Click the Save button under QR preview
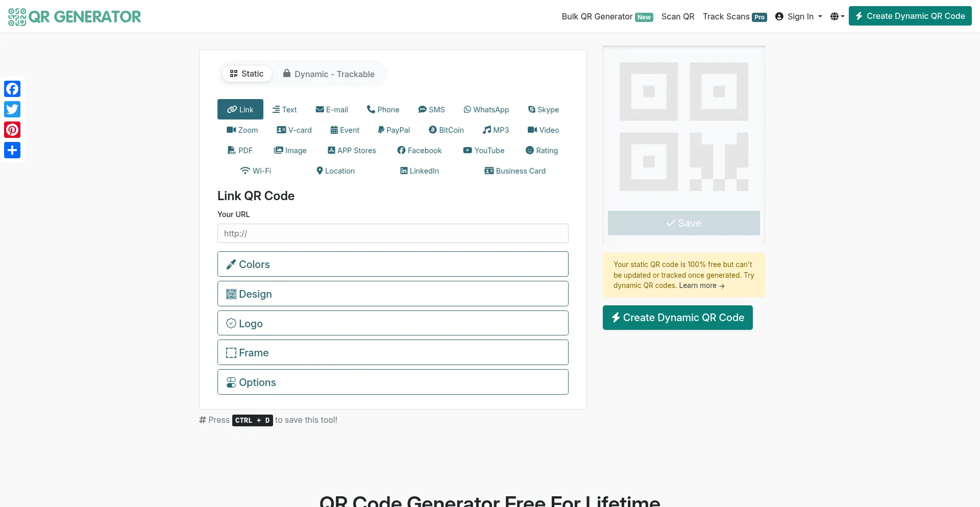The width and height of the screenshot is (980, 507). [683, 223]
